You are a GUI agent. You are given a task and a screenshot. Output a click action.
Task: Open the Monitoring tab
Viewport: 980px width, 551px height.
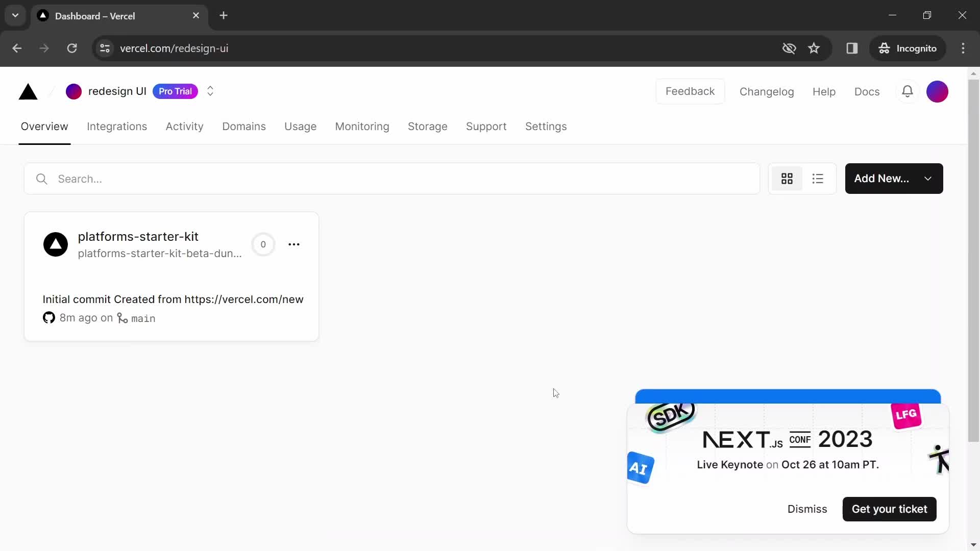[x=361, y=127]
